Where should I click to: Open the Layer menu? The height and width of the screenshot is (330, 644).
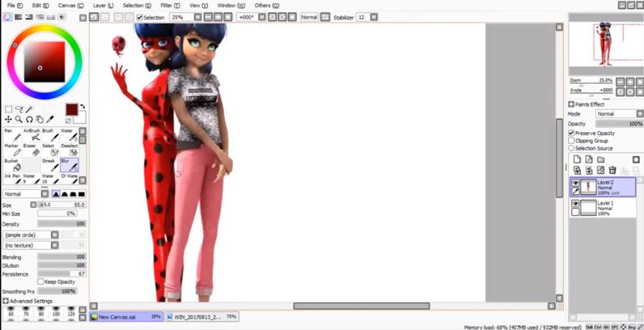[103, 5]
